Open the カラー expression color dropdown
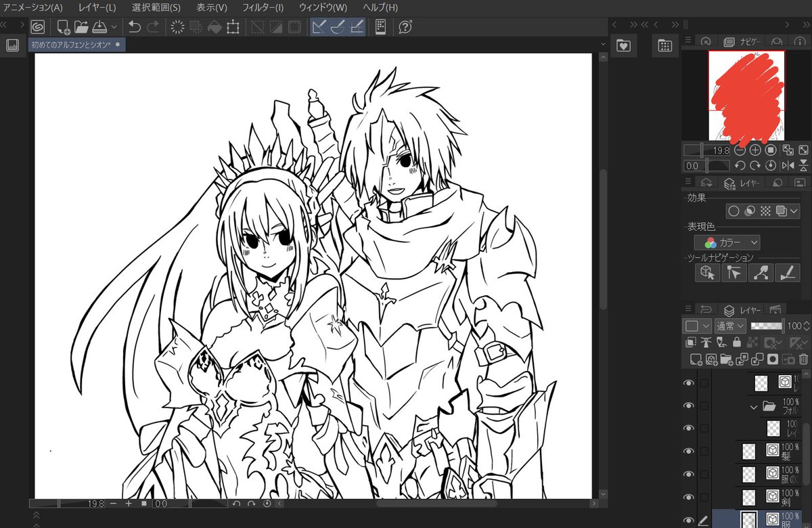Viewport: 812px width, 528px height. coord(727,242)
